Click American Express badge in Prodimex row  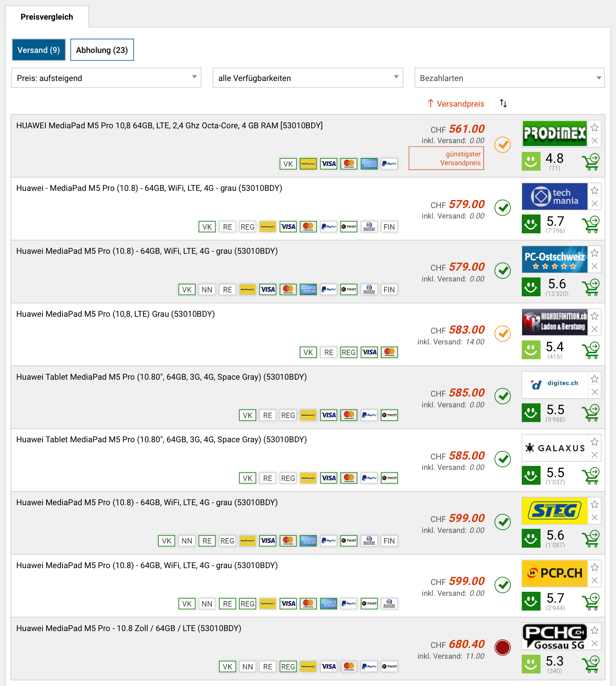(369, 164)
